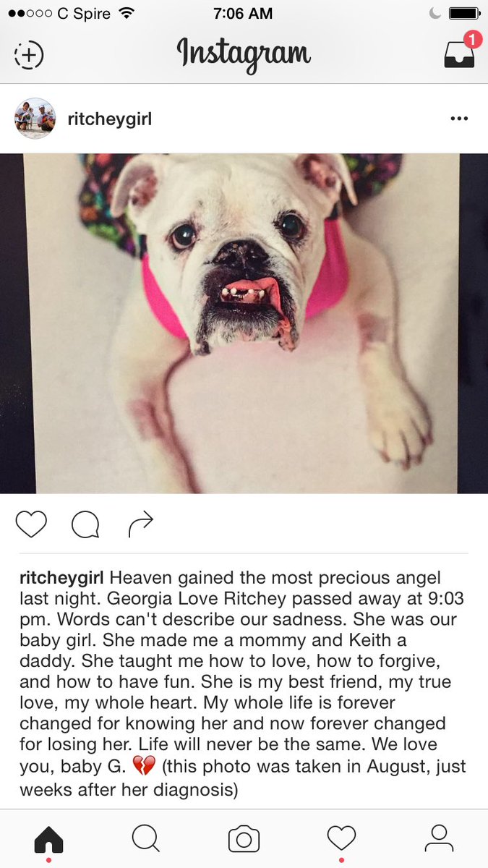
Task: Open the three-dot post options menu
Action: [459, 119]
